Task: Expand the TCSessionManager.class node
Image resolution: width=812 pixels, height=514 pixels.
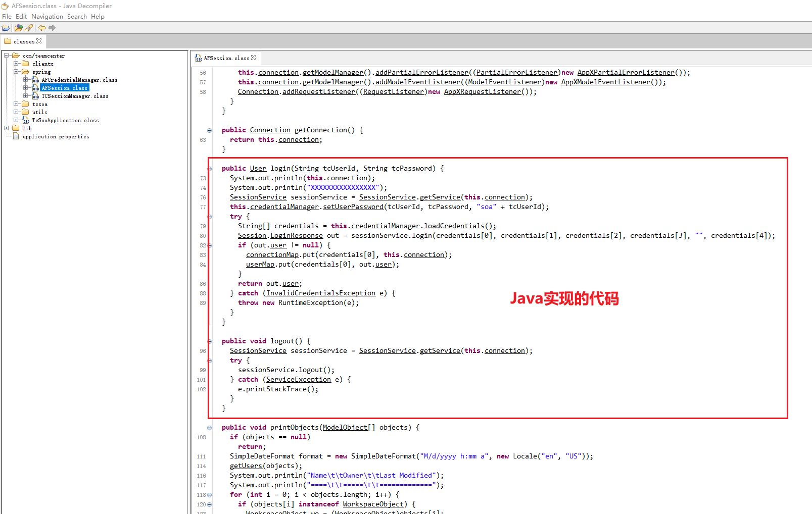Action: [26, 96]
